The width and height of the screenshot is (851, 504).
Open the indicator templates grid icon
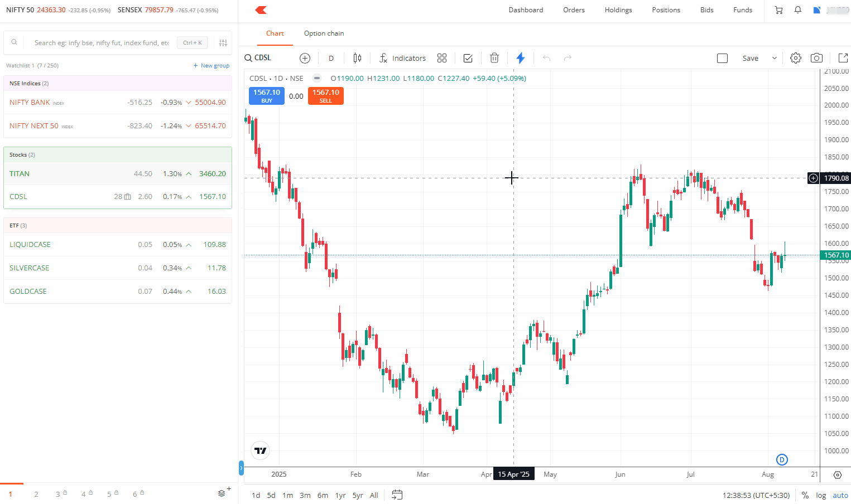pyautogui.click(x=442, y=58)
